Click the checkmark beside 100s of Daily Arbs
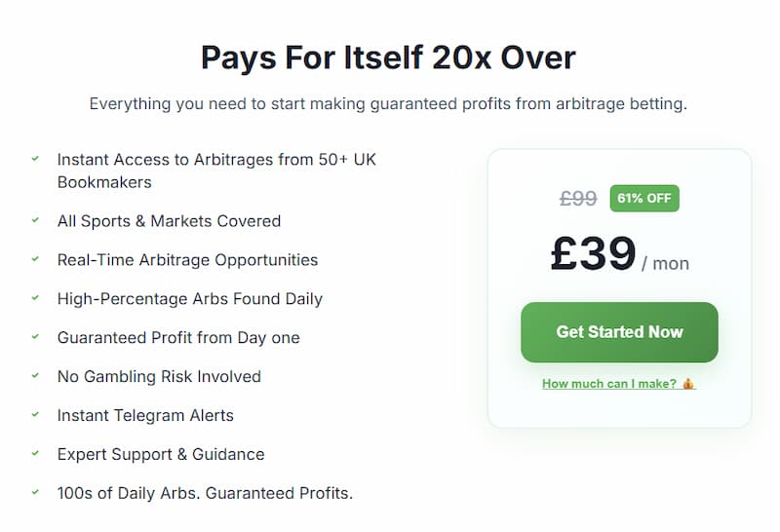Viewport: 780px width, 532px height. [x=35, y=493]
